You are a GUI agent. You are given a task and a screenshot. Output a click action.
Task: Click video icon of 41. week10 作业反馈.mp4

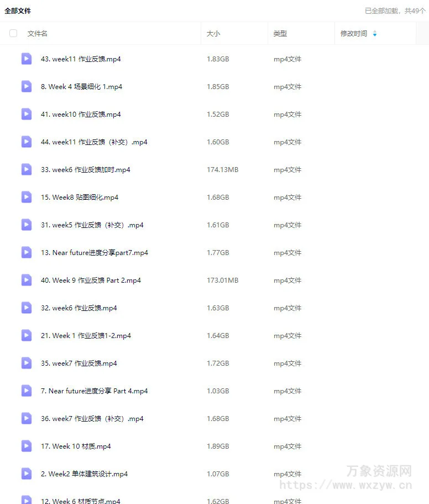tap(27, 114)
